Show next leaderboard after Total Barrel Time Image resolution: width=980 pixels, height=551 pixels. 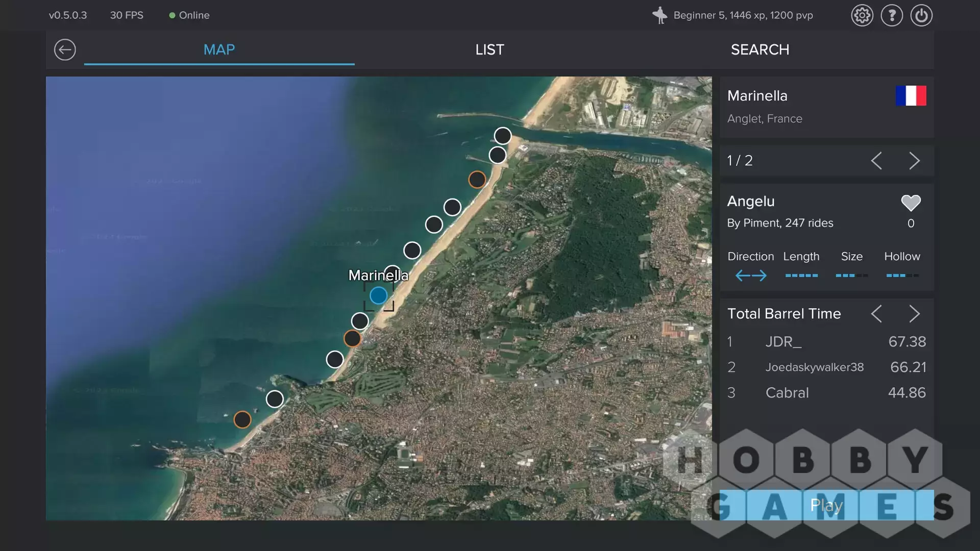coord(914,314)
